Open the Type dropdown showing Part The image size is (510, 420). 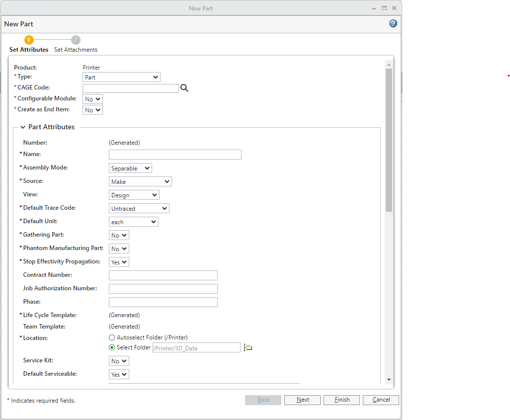[x=121, y=77]
